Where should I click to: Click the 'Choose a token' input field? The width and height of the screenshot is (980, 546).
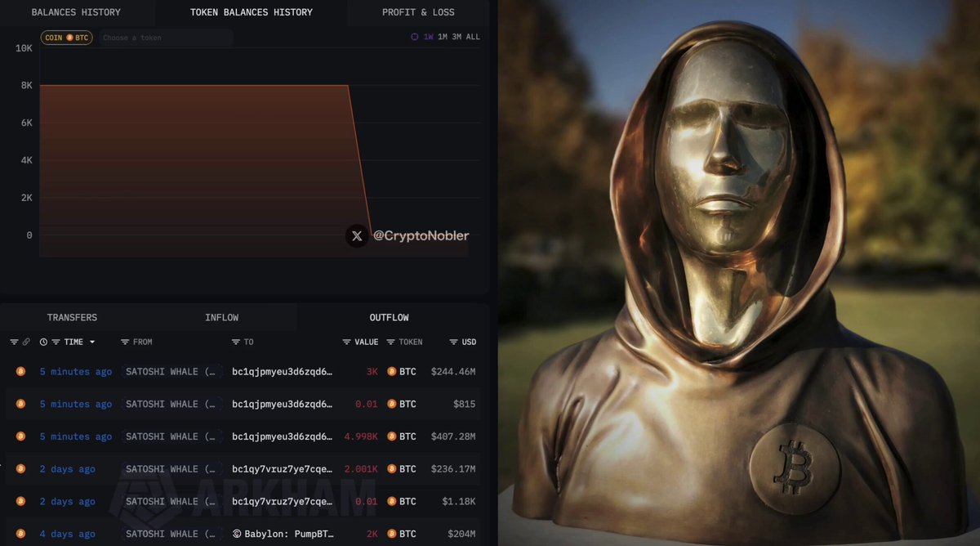[x=166, y=38]
